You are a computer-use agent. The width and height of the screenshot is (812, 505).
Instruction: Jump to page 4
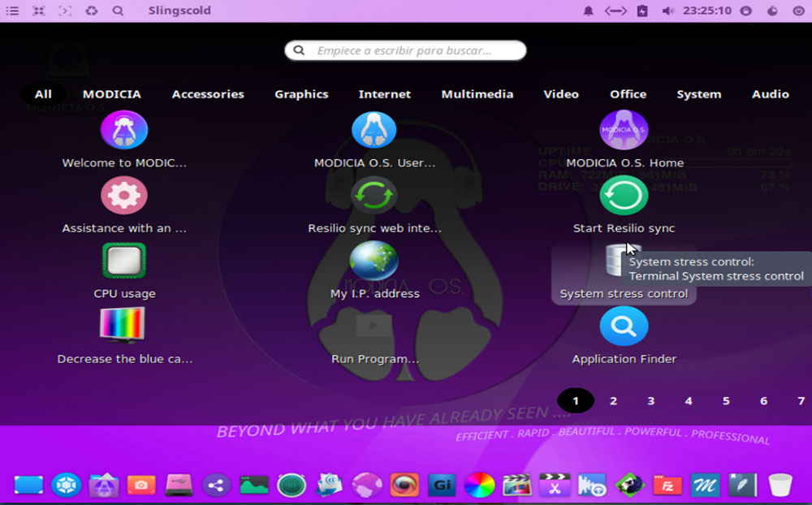[689, 400]
